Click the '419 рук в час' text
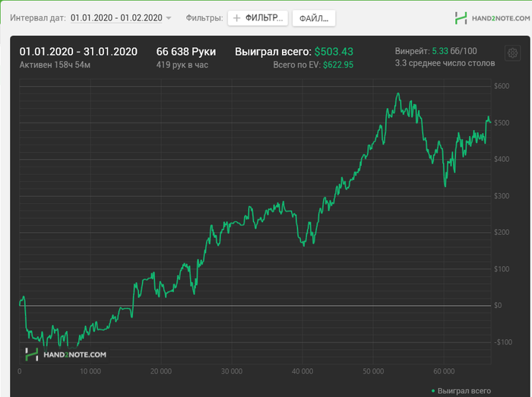The image size is (532, 397). (x=182, y=65)
